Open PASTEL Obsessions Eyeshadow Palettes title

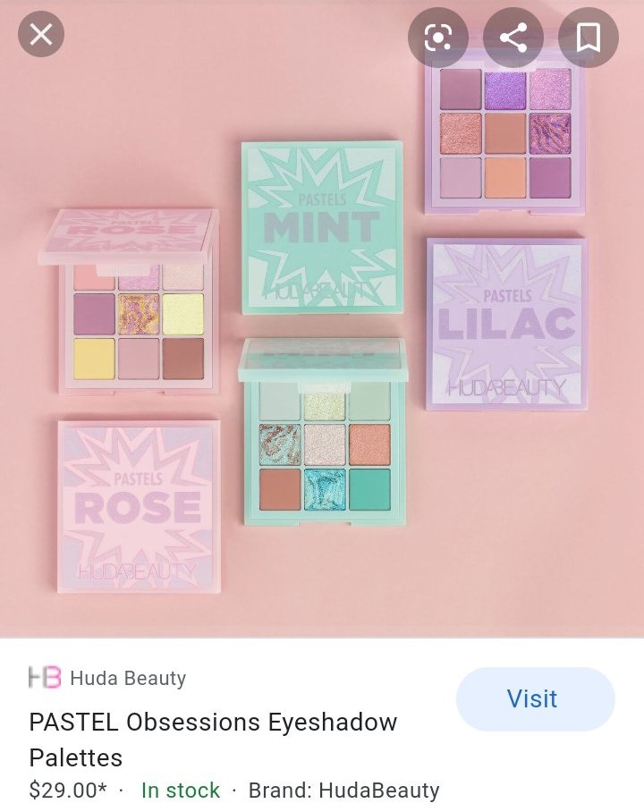[x=213, y=740]
